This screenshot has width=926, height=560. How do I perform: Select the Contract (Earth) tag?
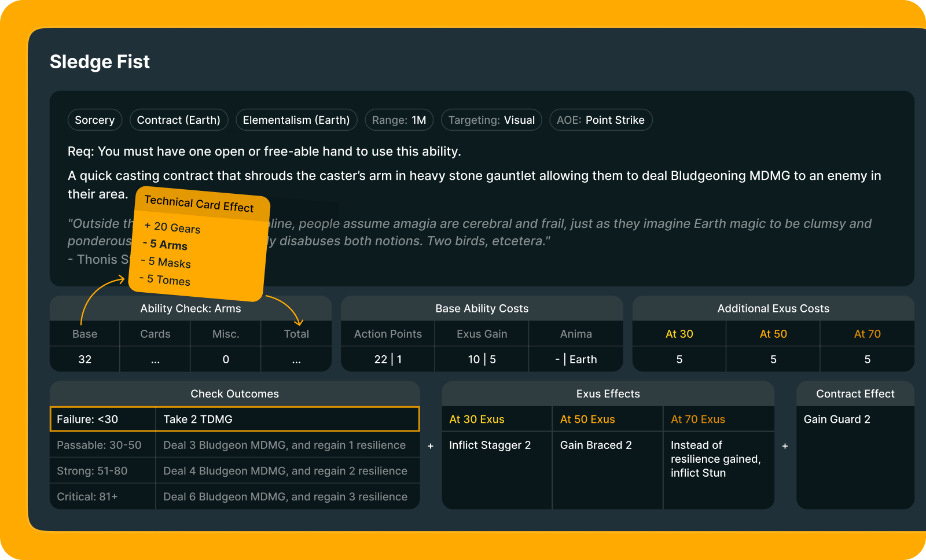click(179, 120)
